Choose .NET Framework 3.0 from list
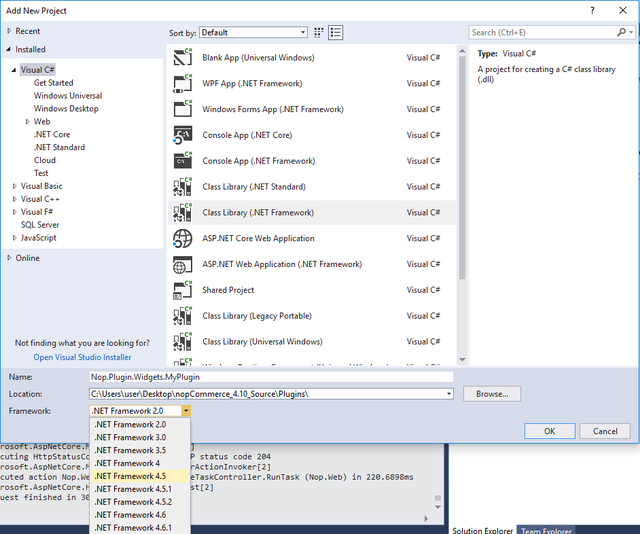 click(140, 437)
